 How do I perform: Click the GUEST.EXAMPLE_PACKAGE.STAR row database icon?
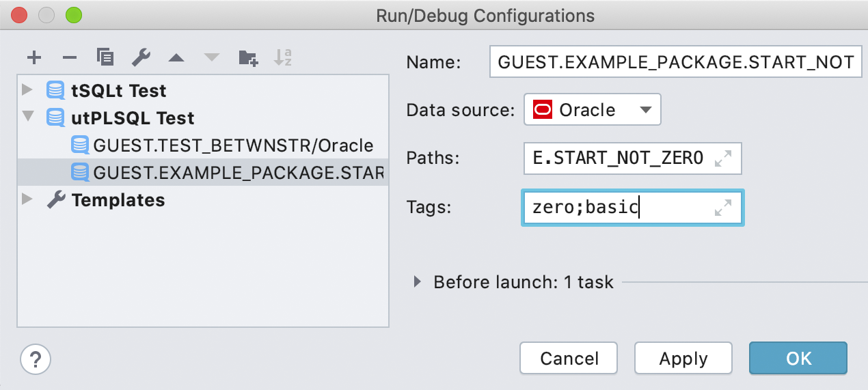80,173
